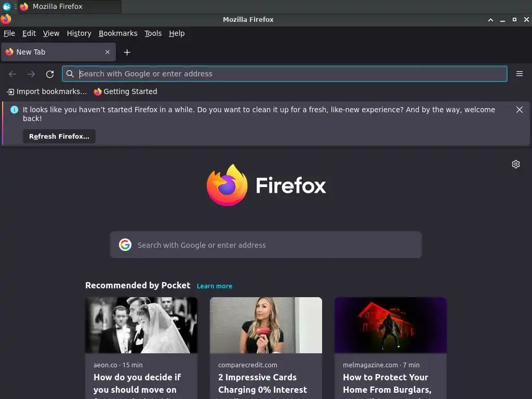Viewport: 532px width, 399px height.
Task: Open the comparecredit.com card thumbnail
Action: (266, 325)
